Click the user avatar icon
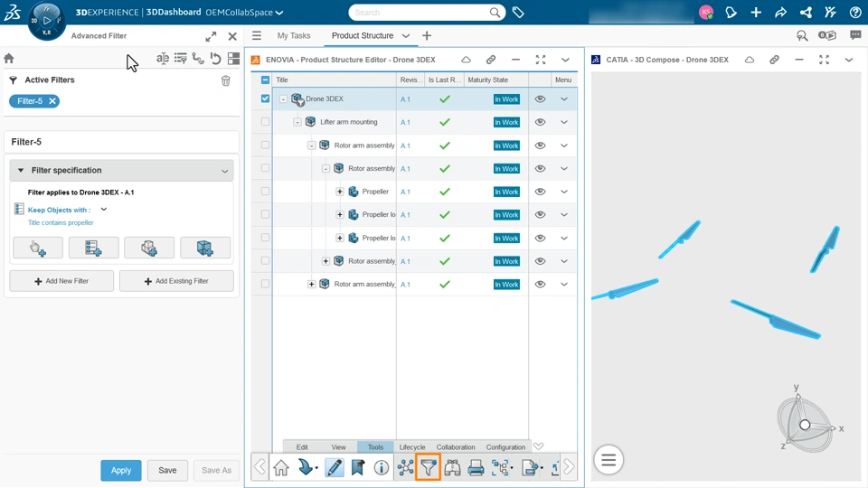This screenshot has width=868, height=488. pos(706,12)
